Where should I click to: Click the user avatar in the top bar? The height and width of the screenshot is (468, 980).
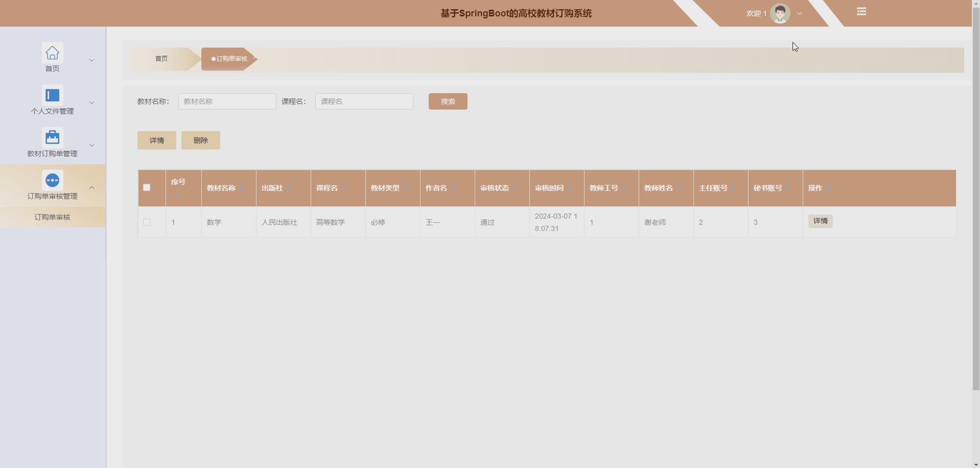click(779, 13)
